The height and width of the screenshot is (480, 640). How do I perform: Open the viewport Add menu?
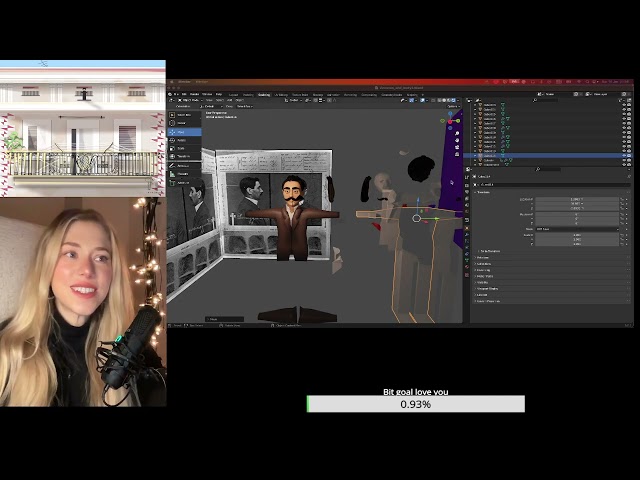click(229, 100)
